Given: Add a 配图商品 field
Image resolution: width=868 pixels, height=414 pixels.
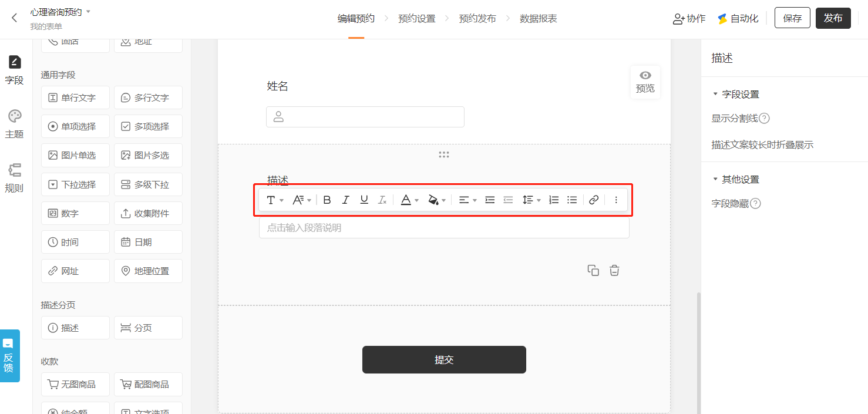Looking at the screenshot, I should (x=148, y=384).
